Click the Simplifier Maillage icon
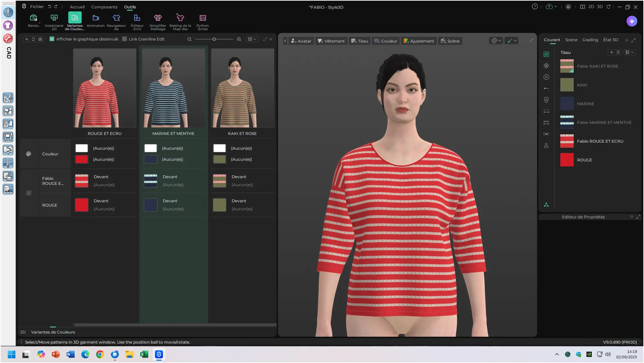 pos(158,18)
